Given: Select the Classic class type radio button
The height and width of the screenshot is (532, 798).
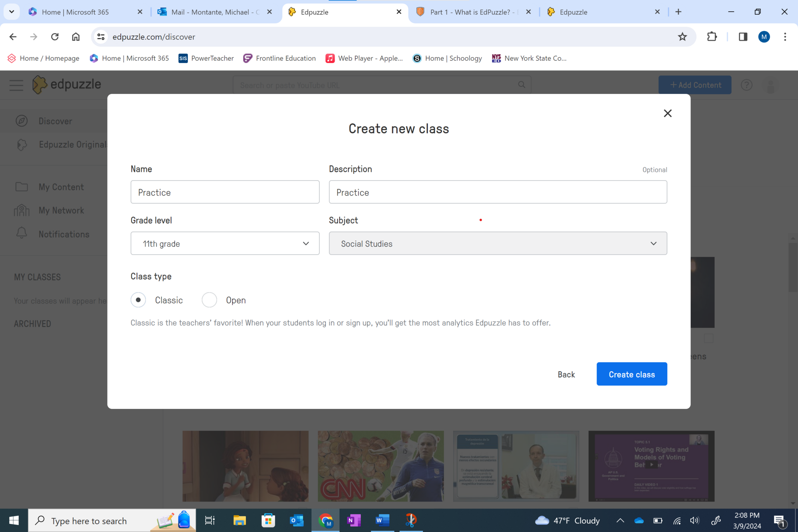Looking at the screenshot, I should (138, 300).
